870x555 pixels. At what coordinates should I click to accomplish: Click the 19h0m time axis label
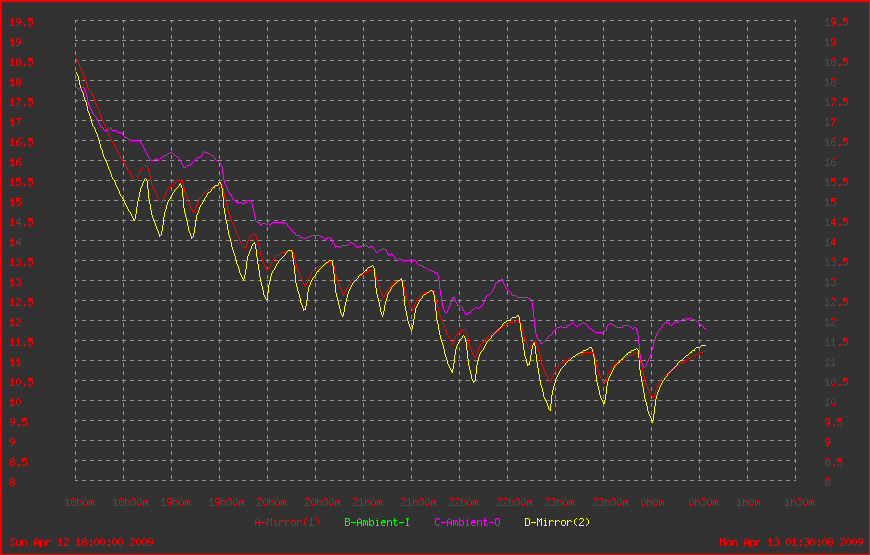tap(175, 502)
